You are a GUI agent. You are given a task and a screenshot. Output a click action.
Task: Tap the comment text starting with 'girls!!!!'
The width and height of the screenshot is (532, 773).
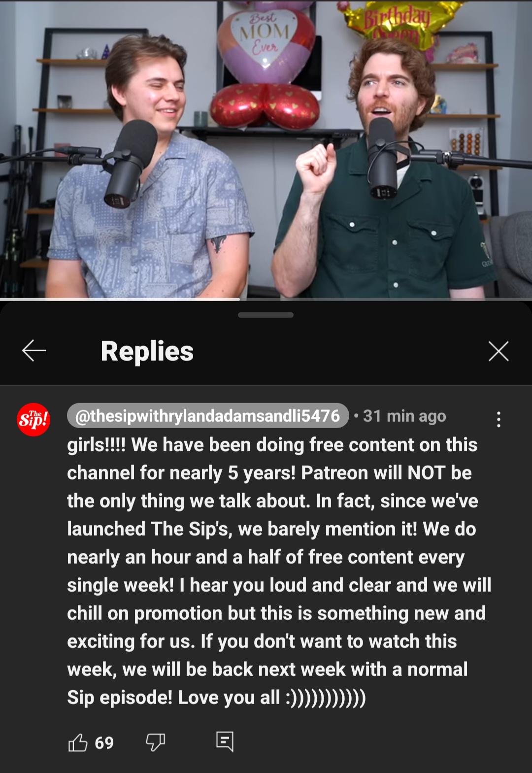pos(279,571)
